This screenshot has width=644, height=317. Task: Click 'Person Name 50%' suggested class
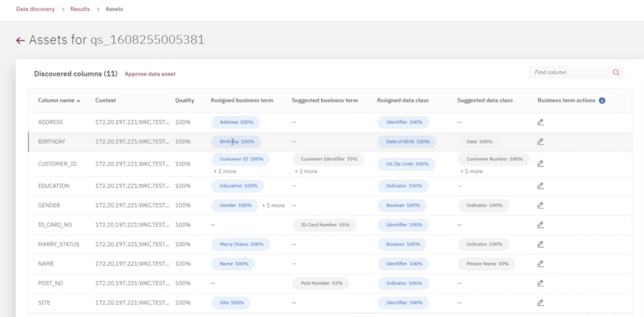pyautogui.click(x=487, y=264)
